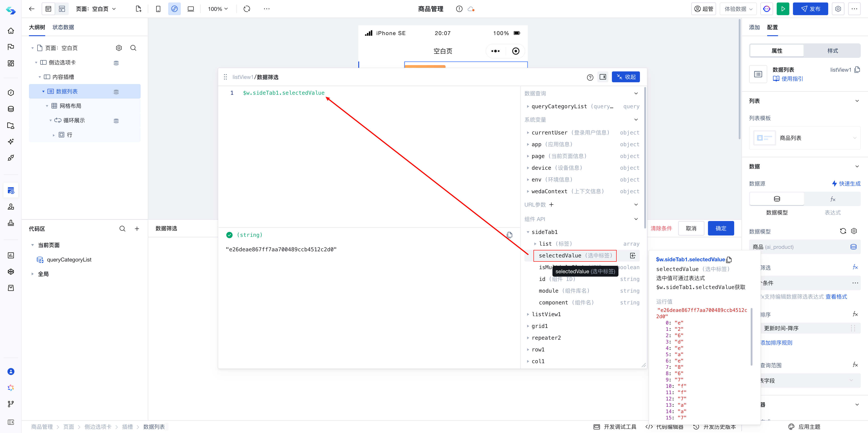Click the 取消 button

[x=691, y=228]
